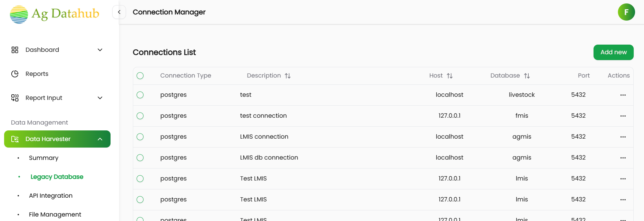Viewport: 644px width, 221px height.
Task: Open the File Management submenu item
Action: click(55, 214)
